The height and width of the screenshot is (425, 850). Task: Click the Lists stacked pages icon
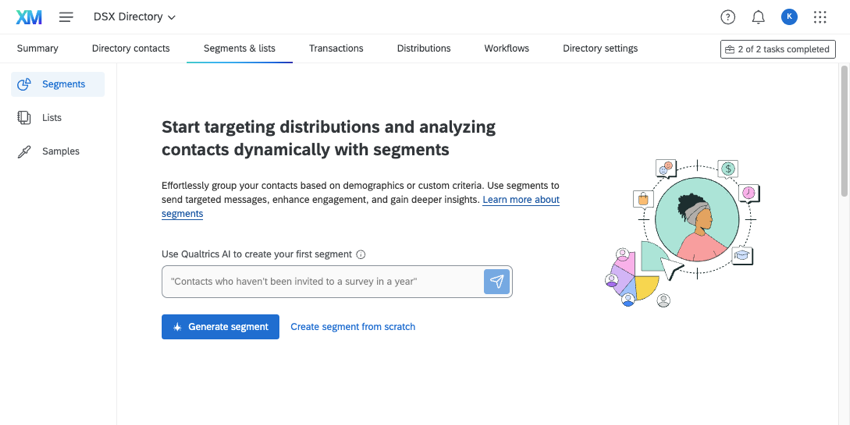tap(24, 118)
